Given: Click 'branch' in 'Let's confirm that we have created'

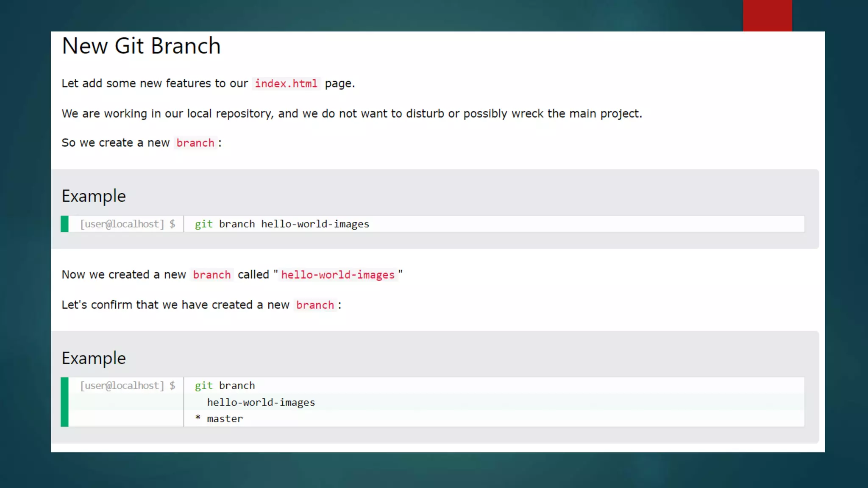Looking at the screenshot, I should [315, 305].
